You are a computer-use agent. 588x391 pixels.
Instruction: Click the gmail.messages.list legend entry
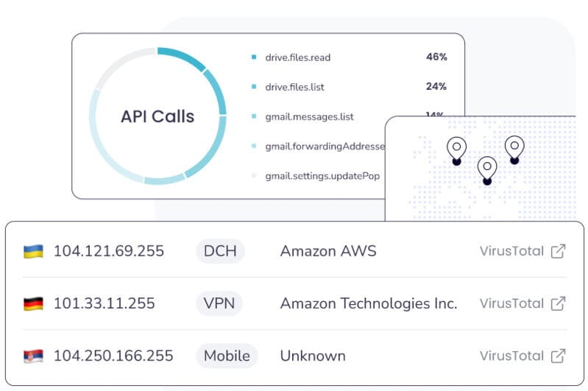[x=309, y=116]
